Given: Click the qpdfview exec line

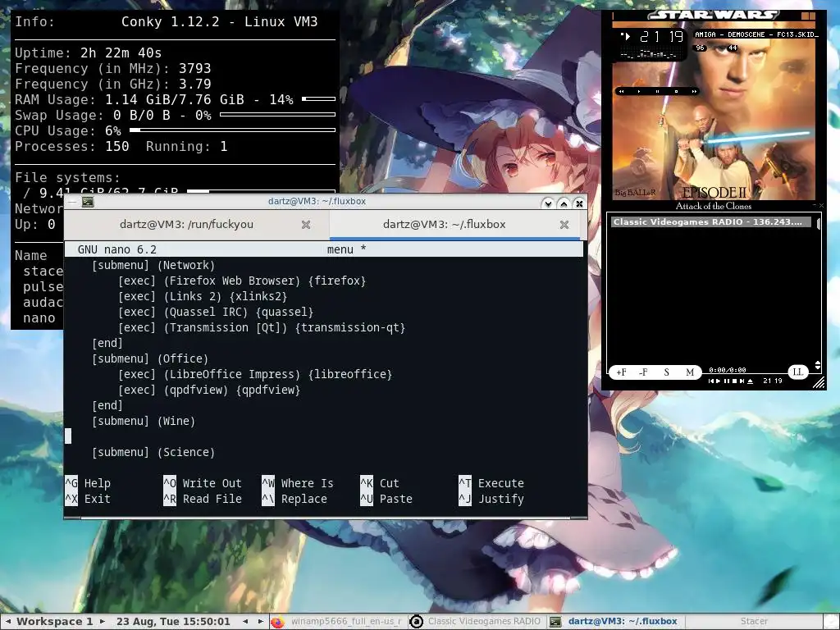Looking at the screenshot, I should (209, 390).
